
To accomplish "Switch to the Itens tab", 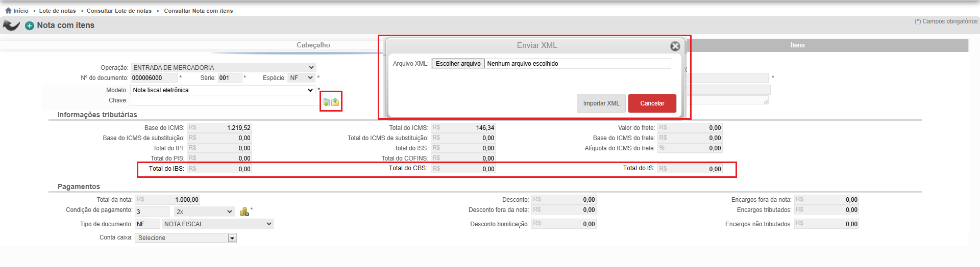I will click(797, 45).
